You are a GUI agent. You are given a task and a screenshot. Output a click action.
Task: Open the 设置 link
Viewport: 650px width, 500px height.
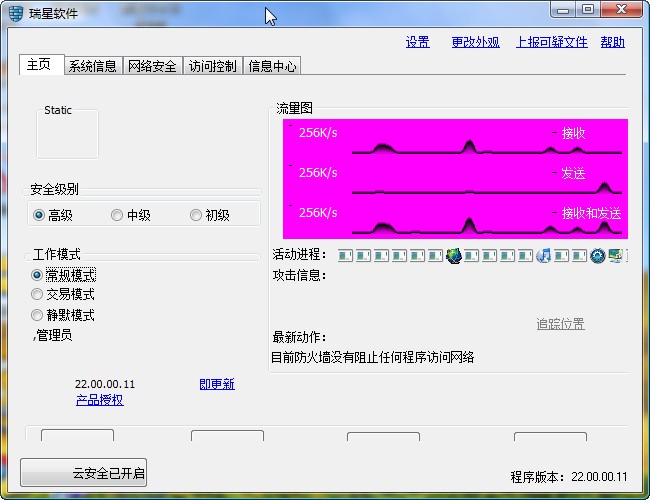click(417, 42)
